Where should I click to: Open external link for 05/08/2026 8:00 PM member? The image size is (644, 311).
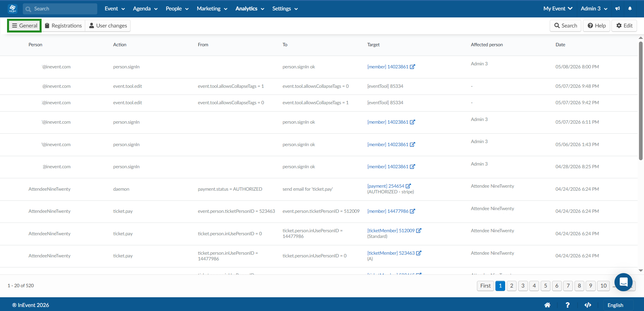pos(413,67)
